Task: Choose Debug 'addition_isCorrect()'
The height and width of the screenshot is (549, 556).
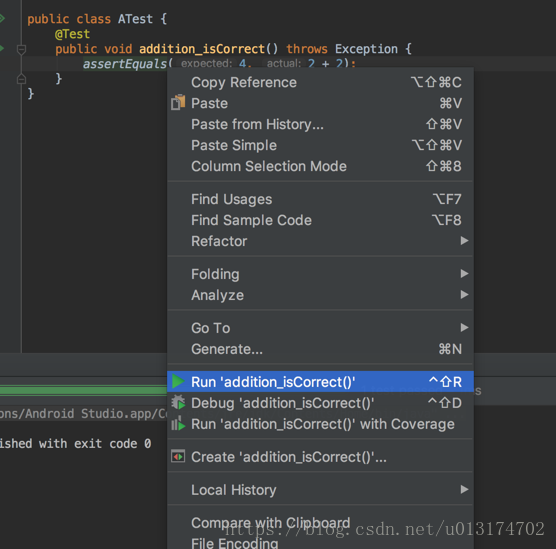Action: click(x=320, y=403)
